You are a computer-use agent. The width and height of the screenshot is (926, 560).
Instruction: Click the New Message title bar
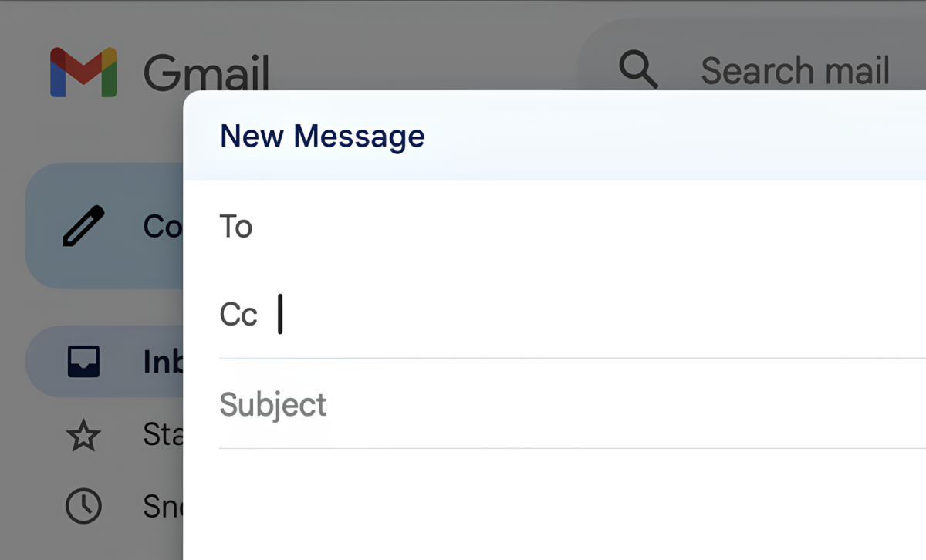tap(540, 137)
